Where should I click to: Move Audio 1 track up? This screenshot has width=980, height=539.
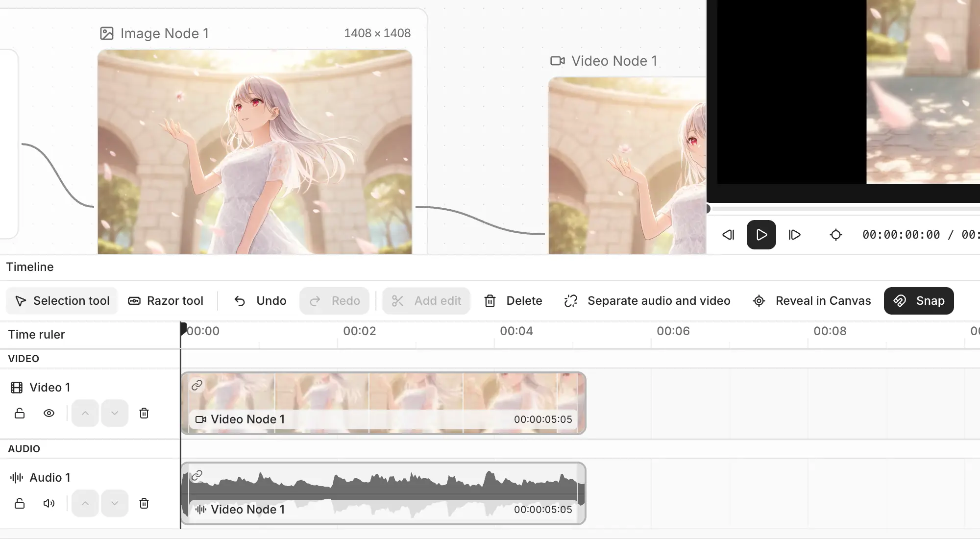[85, 503]
